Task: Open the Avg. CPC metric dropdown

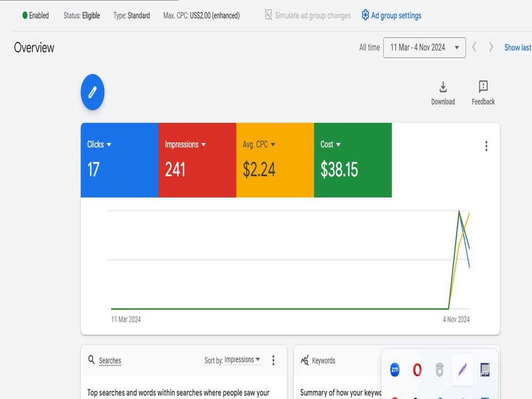Action: click(x=259, y=144)
